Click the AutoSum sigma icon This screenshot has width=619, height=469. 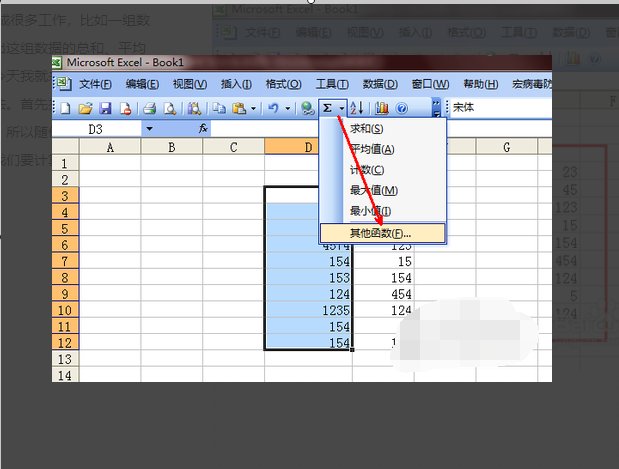point(327,108)
